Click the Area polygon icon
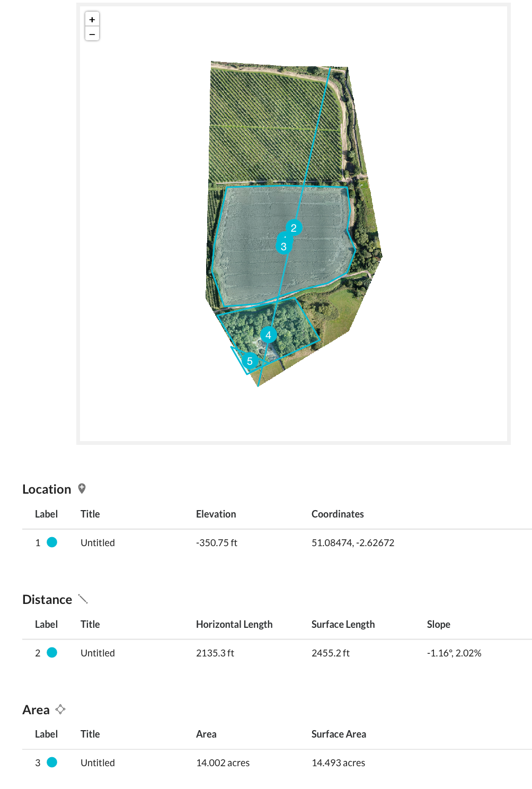The height and width of the screenshot is (789, 532). [60, 709]
